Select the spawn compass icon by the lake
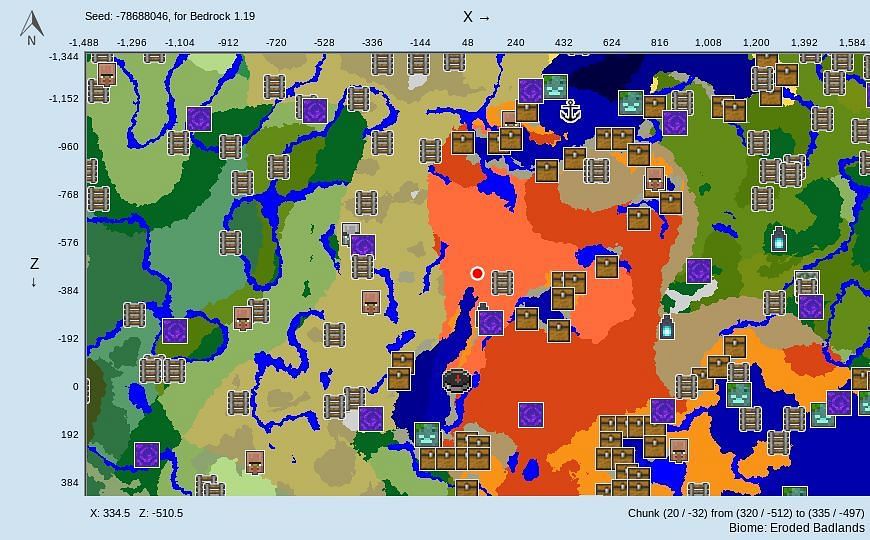This screenshot has width=870, height=540. click(457, 381)
